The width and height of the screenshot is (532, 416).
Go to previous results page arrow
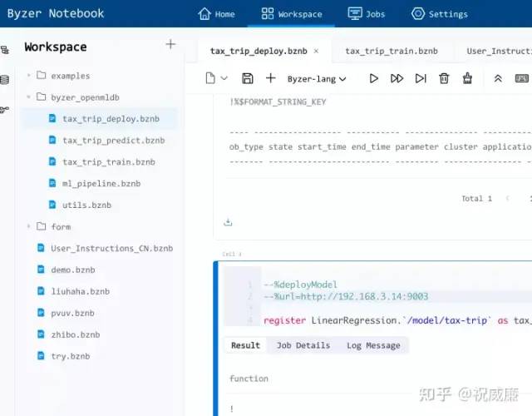pyautogui.click(x=508, y=198)
